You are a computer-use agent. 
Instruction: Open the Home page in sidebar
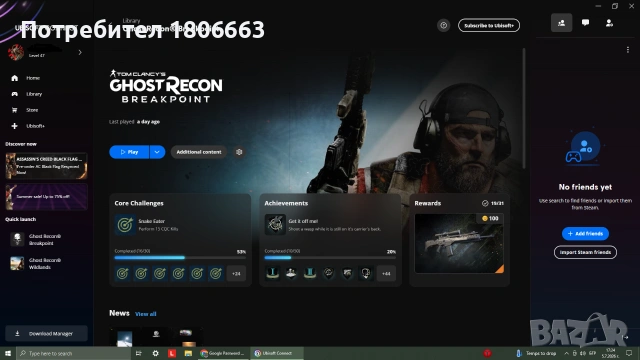pos(33,78)
